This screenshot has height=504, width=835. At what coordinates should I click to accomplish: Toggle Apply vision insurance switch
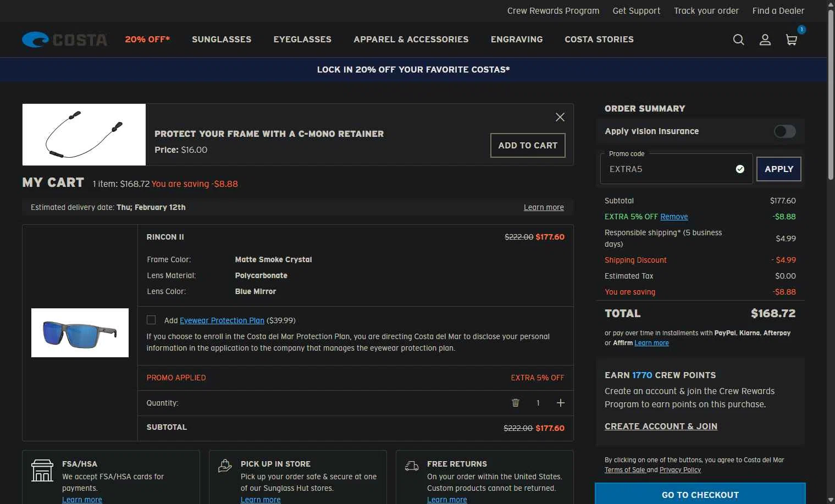(784, 131)
